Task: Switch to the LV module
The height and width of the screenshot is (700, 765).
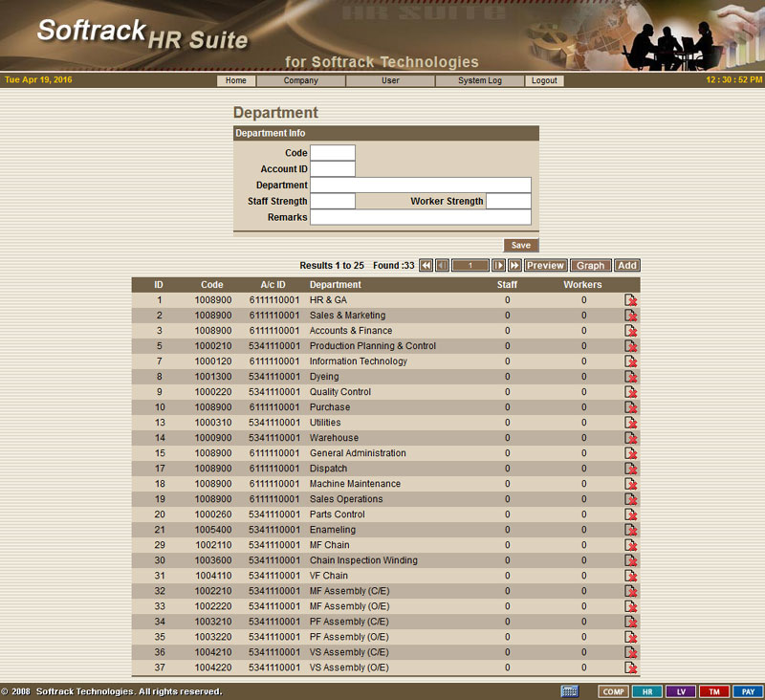Action: pyautogui.click(x=681, y=691)
